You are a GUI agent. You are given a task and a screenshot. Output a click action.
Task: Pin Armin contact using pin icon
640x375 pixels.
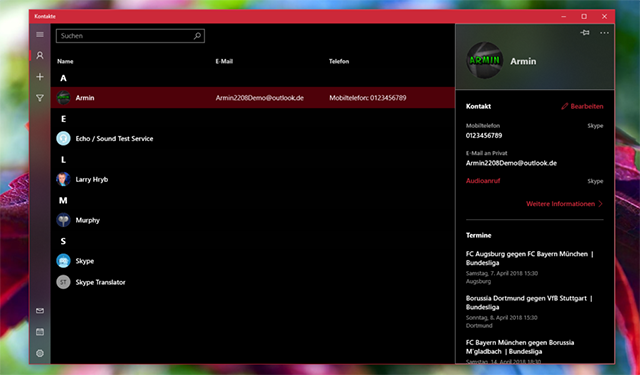tap(584, 33)
